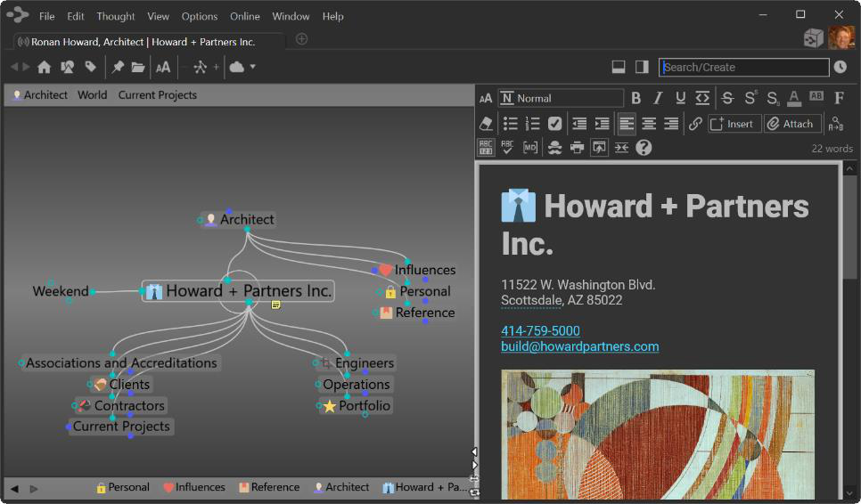The image size is (861, 504).
Task: Open the Thought menu
Action: tap(116, 16)
